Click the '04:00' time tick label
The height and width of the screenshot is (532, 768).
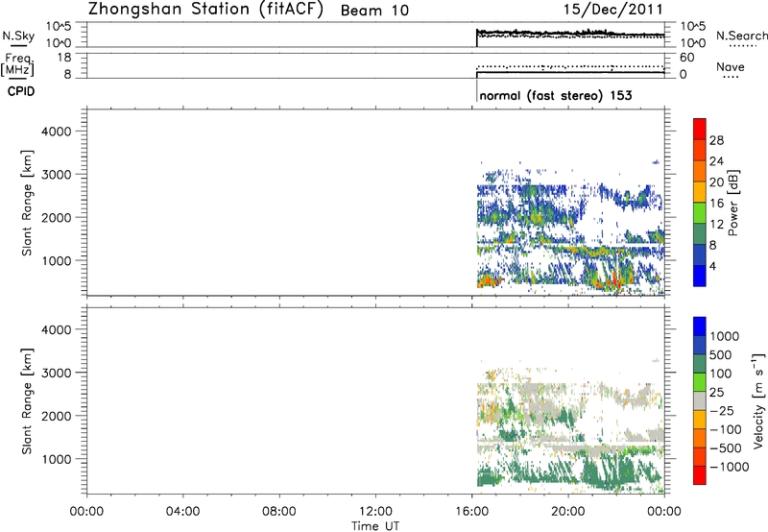click(183, 512)
